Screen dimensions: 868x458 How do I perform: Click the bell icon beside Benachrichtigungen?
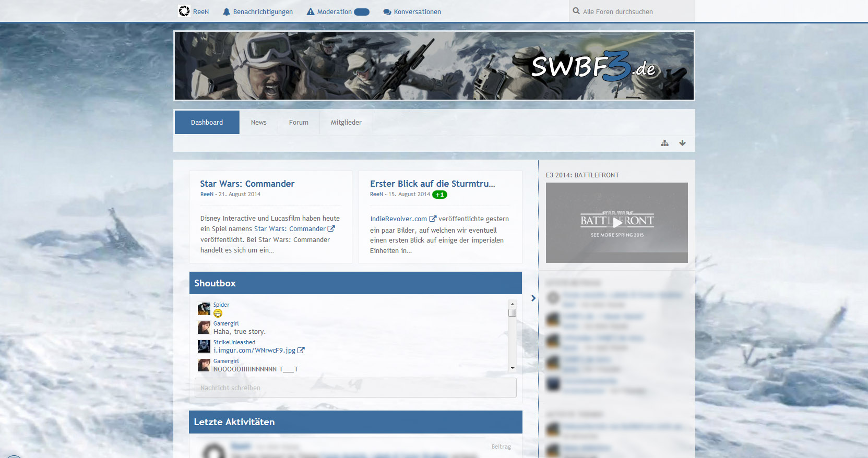[x=227, y=11]
